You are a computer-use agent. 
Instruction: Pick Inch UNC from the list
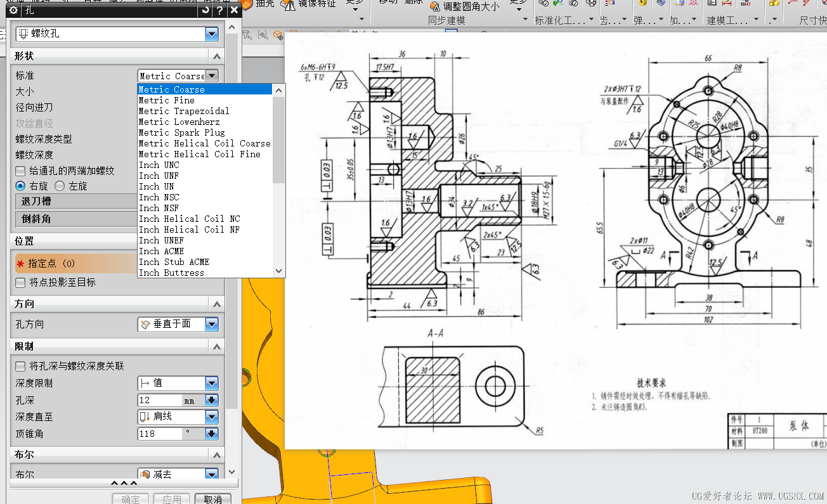pyautogui.click(x=205, y=165)
